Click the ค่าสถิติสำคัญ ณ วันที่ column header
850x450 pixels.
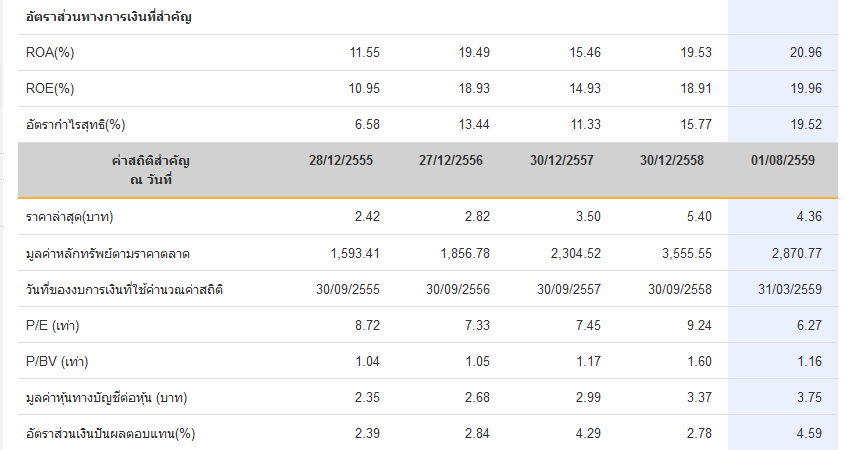[151, 170]
